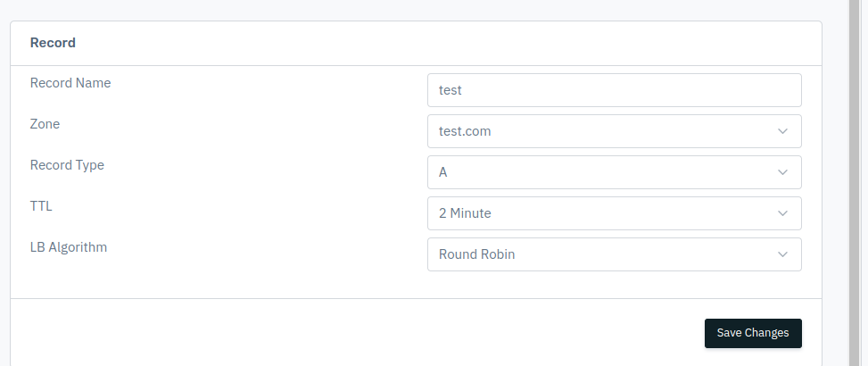This screenshot has height=366, width=868.
Task: Click the Record card heading
Action: [x=53, y=43]
